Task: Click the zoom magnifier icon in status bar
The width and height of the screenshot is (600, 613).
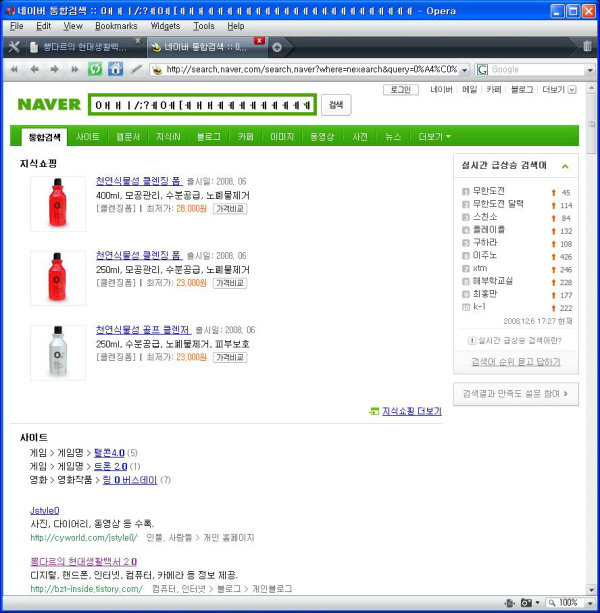Action: pyautogui.click(x=551, y=602)
